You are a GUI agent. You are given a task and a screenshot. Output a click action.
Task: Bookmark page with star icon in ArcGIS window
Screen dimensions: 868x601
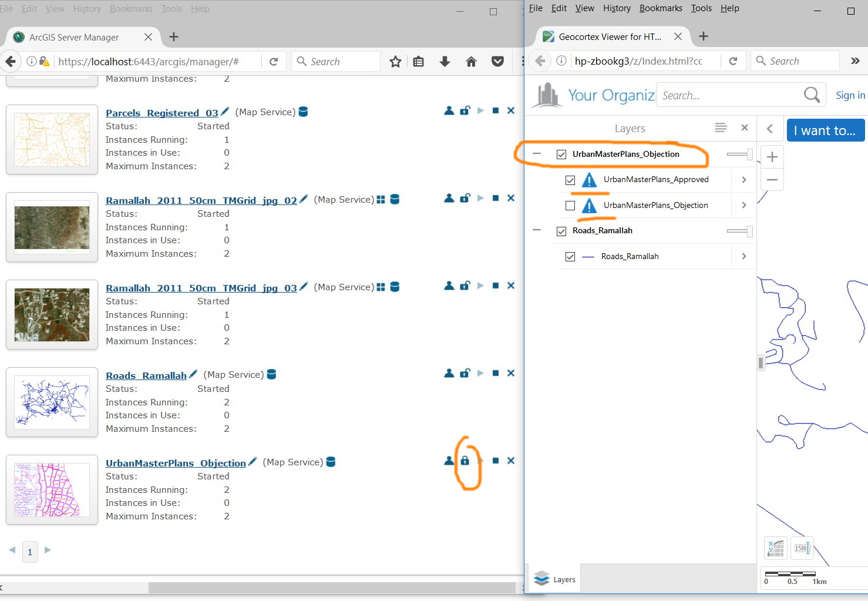tap(395, 62)
